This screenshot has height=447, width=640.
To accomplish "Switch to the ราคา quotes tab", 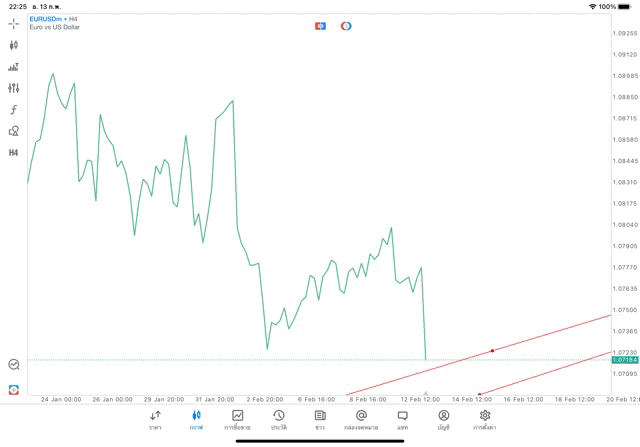I will pos(155,420).
